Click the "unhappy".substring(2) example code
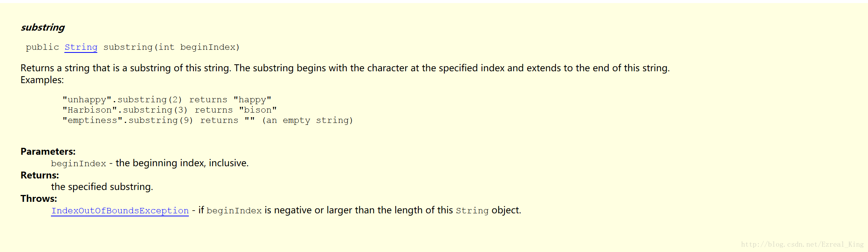This screenshot has height=252, width=868. pos(122,100)
